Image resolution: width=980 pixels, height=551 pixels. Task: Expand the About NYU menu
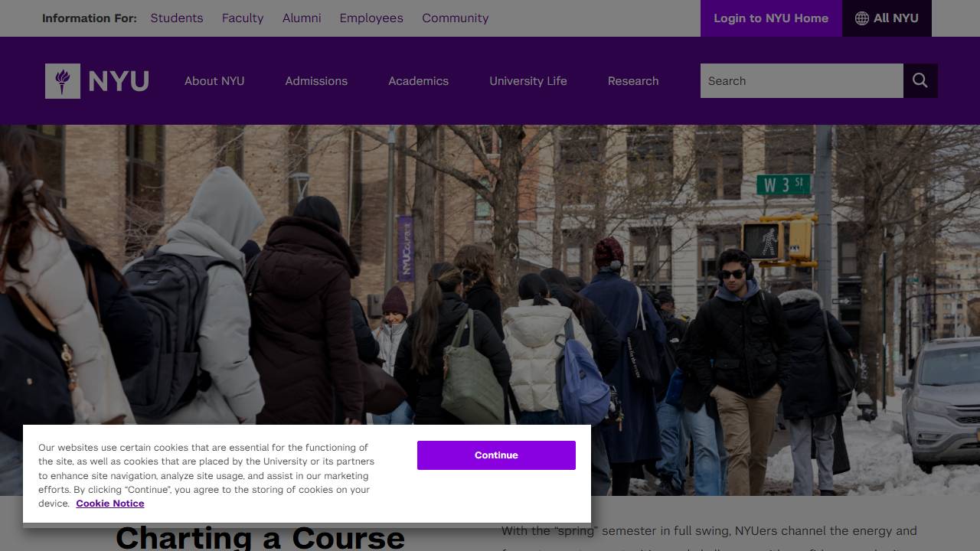tap(214, 81)
